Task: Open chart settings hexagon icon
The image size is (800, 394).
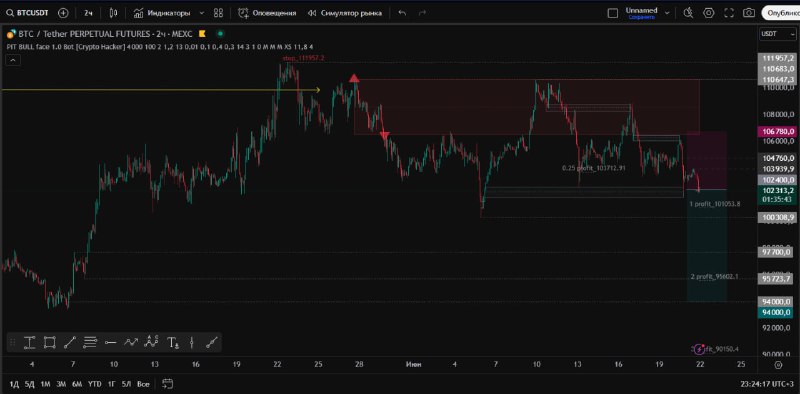Action: click(709, 13)
